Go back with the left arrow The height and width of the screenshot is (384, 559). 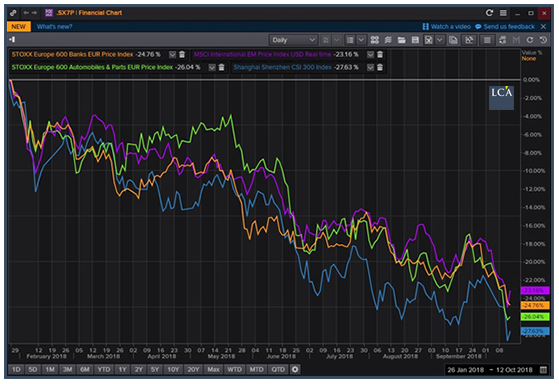[x=26, y=13]
